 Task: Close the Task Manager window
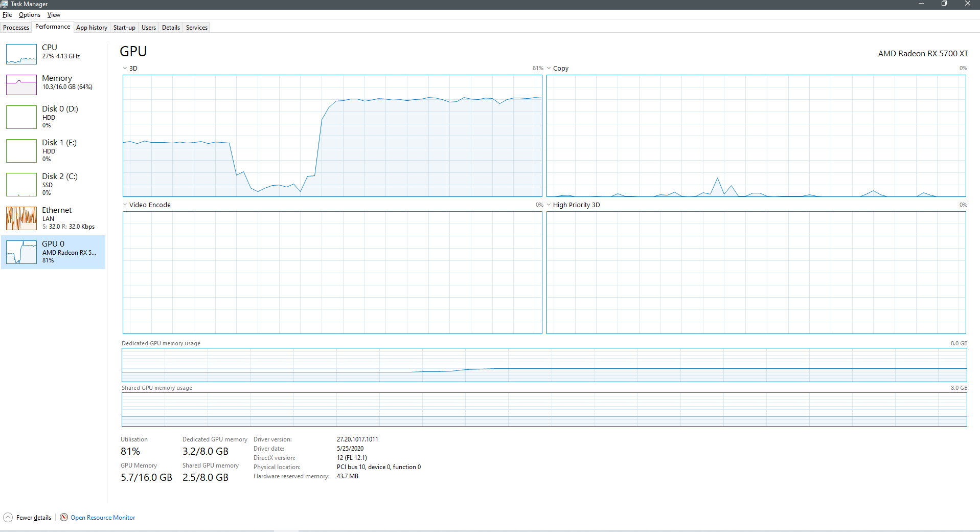[x=968, y=4]
